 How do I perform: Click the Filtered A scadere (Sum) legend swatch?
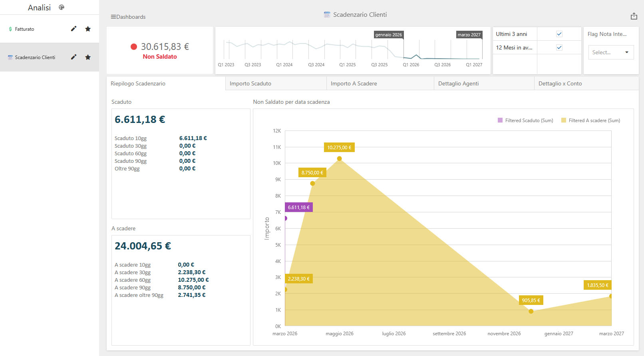[x=564, y=120]
